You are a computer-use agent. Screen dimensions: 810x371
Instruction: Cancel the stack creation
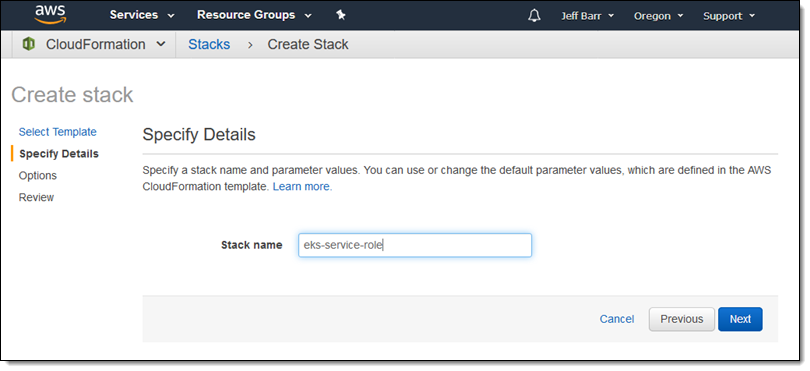click(617, 319)
